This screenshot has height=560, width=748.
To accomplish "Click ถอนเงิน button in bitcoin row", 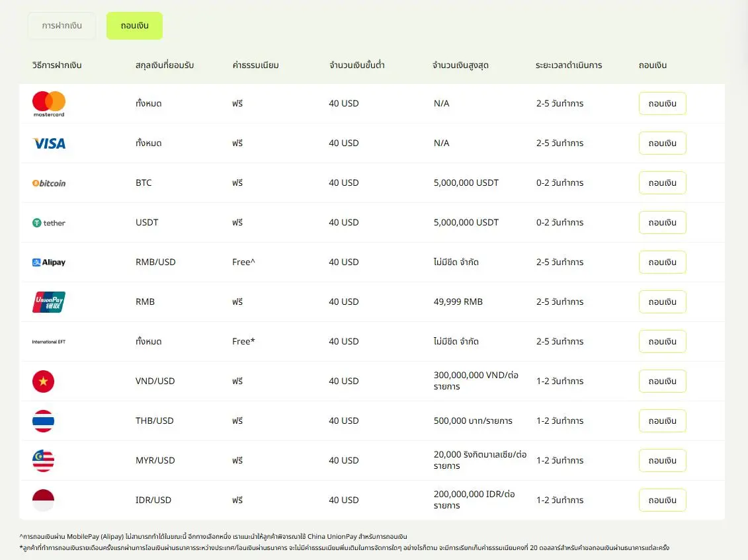I will point(662,182).
